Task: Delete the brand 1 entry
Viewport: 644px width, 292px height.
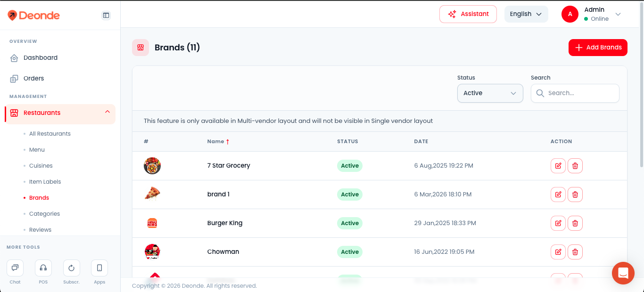Action: (x=575, y=195)
